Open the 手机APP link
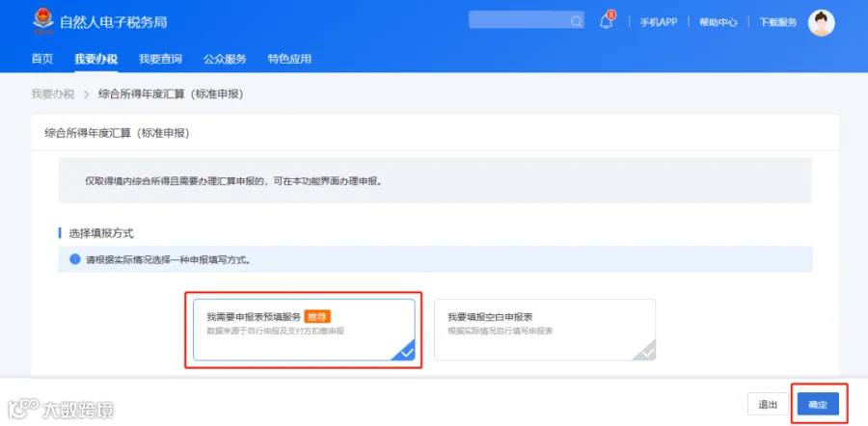Viewport: 868px width, 426px height. coord(659,22)
